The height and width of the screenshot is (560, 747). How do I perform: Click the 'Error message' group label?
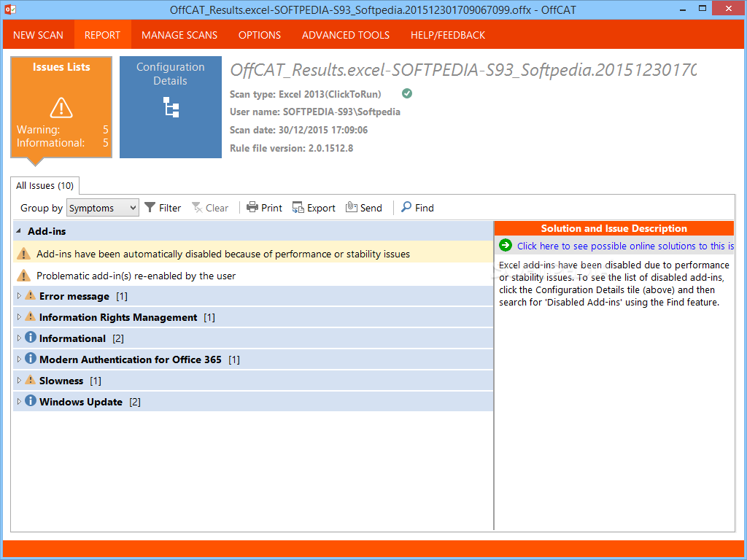point(74,296)
